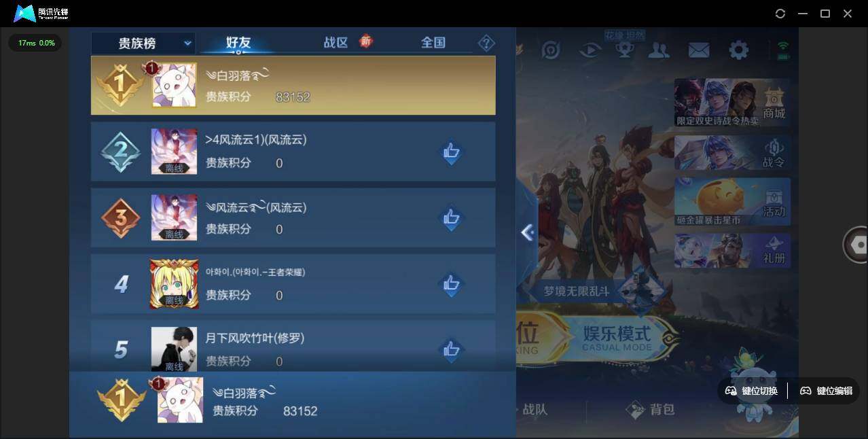Viewport: 868px width, 439px height.
Task: Click the eye spectate icon
Action: click(590, 50)
